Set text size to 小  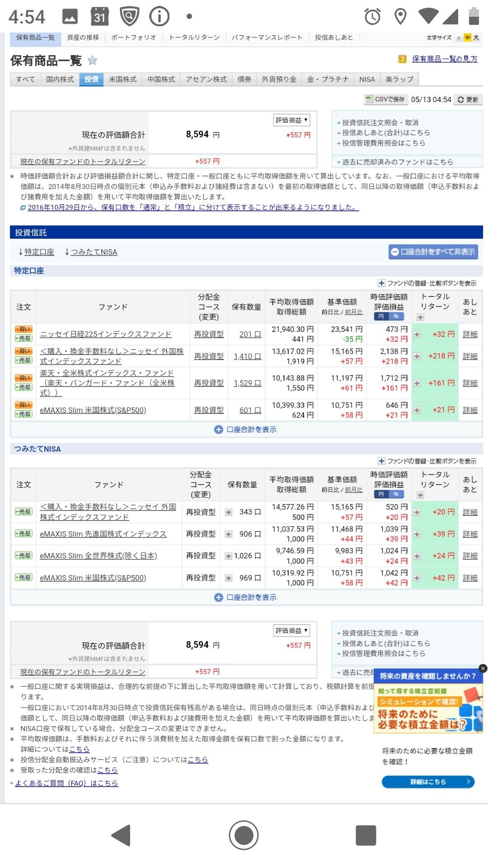point(459,38)
